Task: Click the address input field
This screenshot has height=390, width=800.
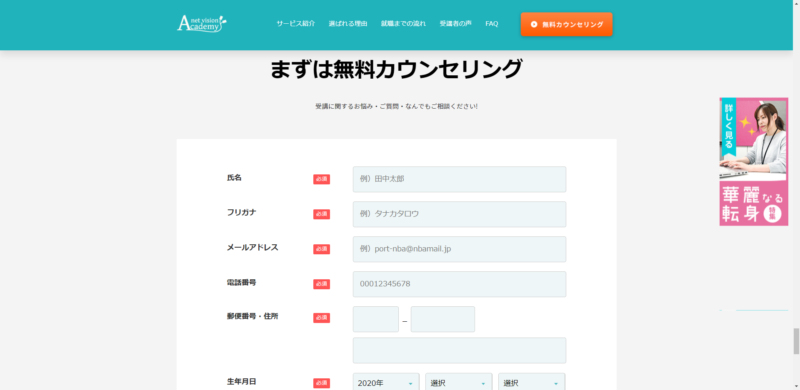Action: point(459,350)
